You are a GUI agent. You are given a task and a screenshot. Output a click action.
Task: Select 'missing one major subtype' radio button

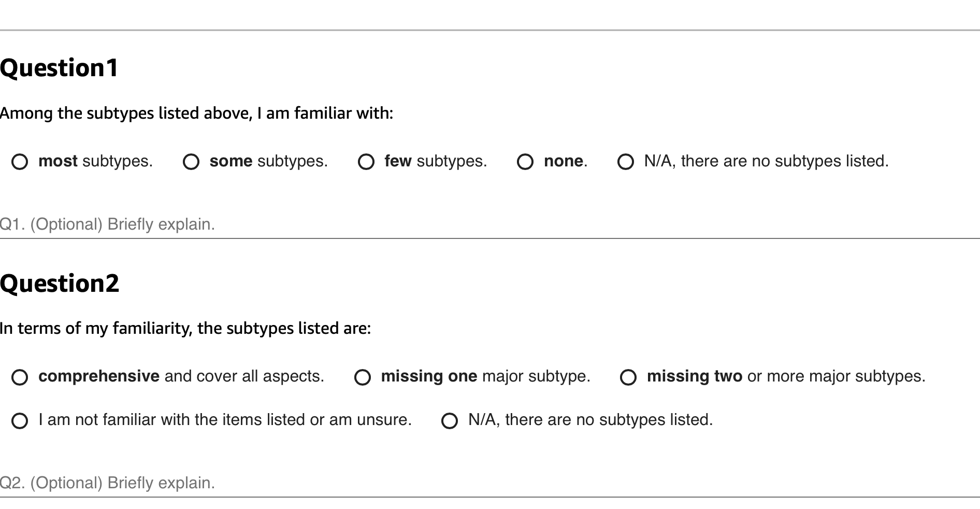(x=363, y=377)
